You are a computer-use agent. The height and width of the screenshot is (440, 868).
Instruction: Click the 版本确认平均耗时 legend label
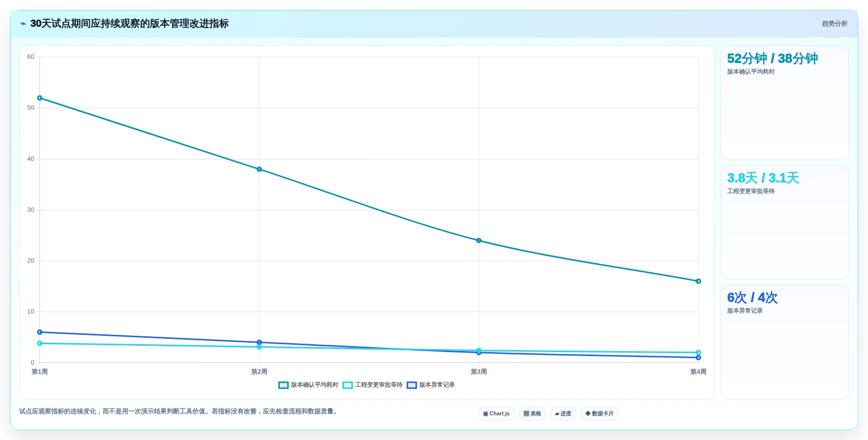click(x=314, y=385)
